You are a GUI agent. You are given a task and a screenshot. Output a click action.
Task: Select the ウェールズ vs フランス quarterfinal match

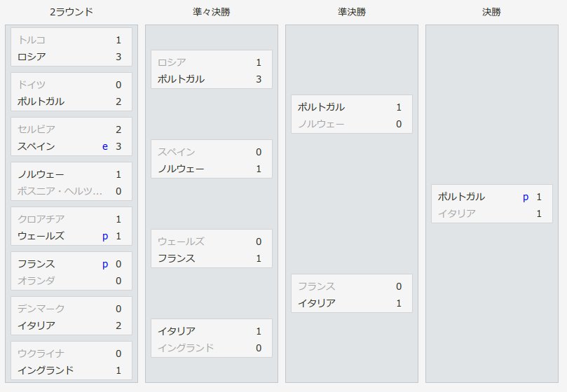[212, 248]
